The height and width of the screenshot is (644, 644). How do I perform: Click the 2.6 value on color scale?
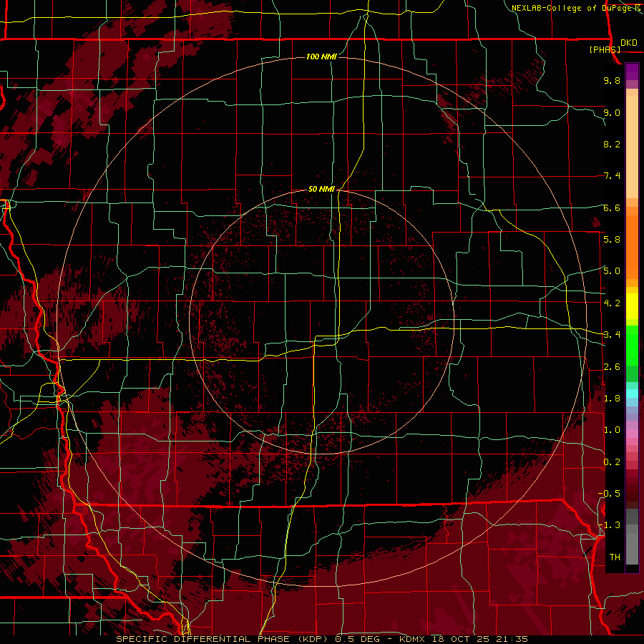[612, 367]
